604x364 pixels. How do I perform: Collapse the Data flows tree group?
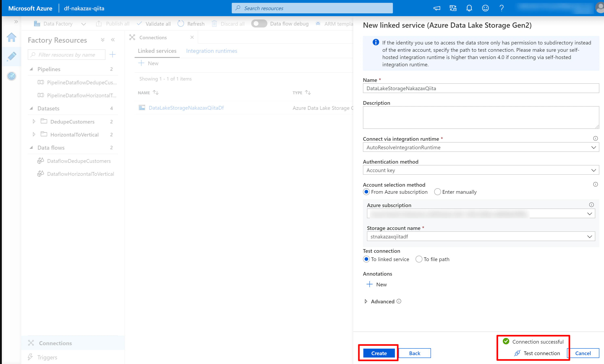tap(31, 148)
